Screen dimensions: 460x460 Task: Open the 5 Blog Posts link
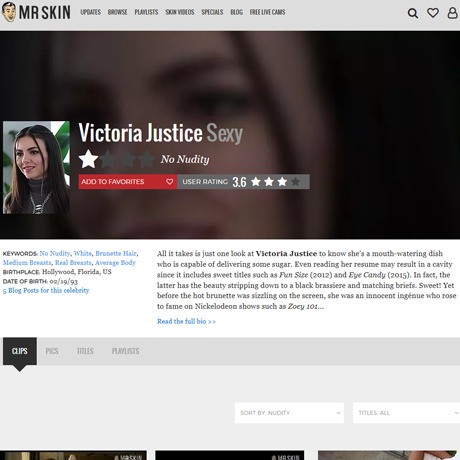click(46, 290)
